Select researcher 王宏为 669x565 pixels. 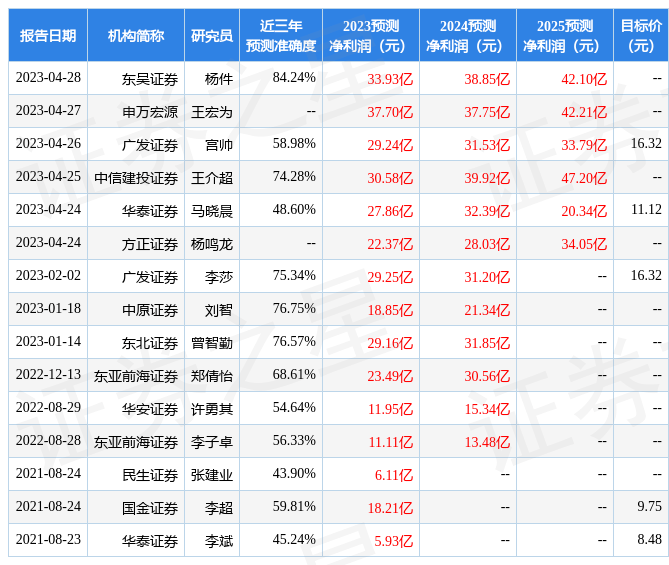pos(212,112)
